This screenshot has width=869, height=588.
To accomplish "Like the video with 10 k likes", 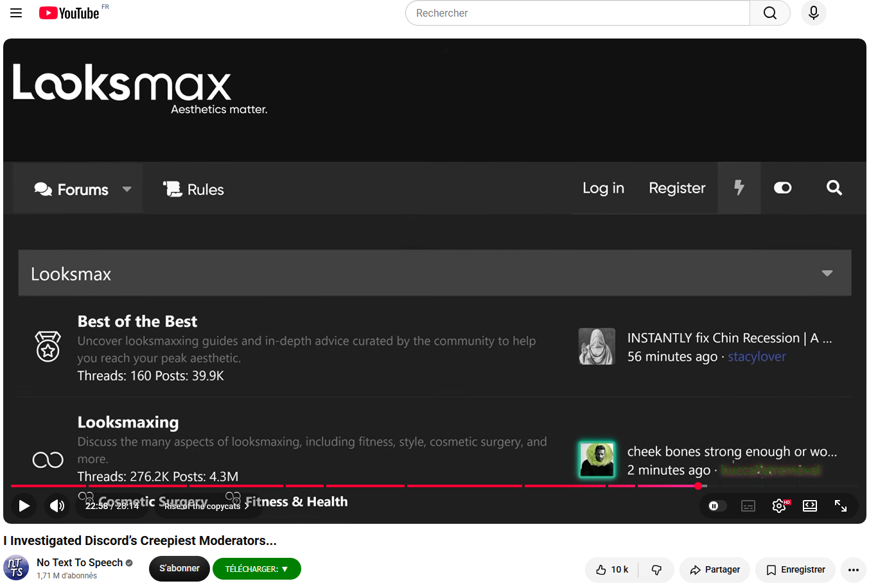I will click(611, 569).
